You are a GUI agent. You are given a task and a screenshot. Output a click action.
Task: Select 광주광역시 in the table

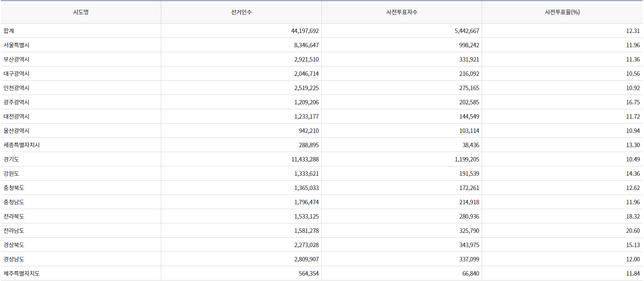click(16, 102)
